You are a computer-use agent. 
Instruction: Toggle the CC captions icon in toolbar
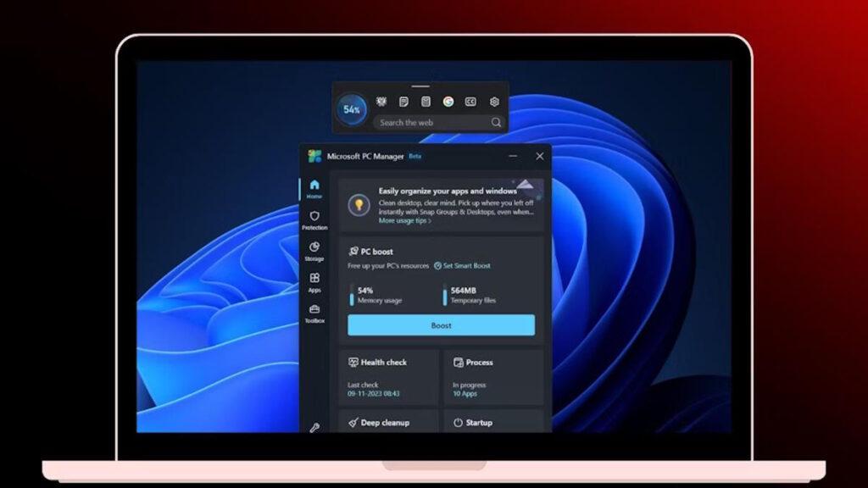coord(470,102)
